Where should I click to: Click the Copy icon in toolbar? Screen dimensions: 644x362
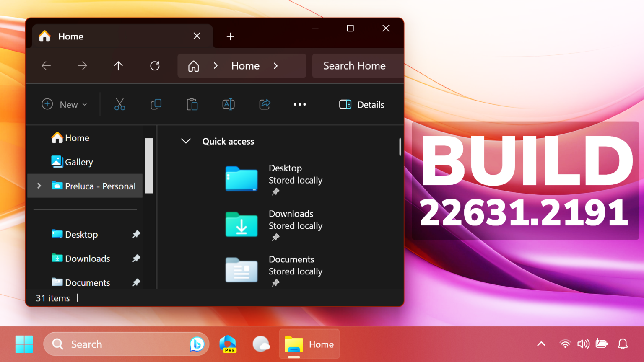click(x=156, y=104)
